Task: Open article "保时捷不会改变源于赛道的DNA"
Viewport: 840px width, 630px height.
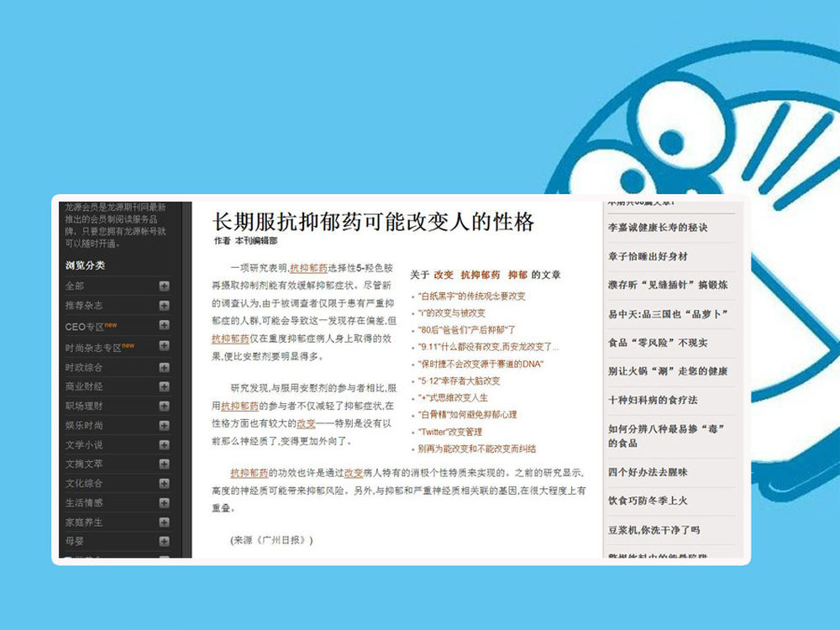Action: (480, 365)
